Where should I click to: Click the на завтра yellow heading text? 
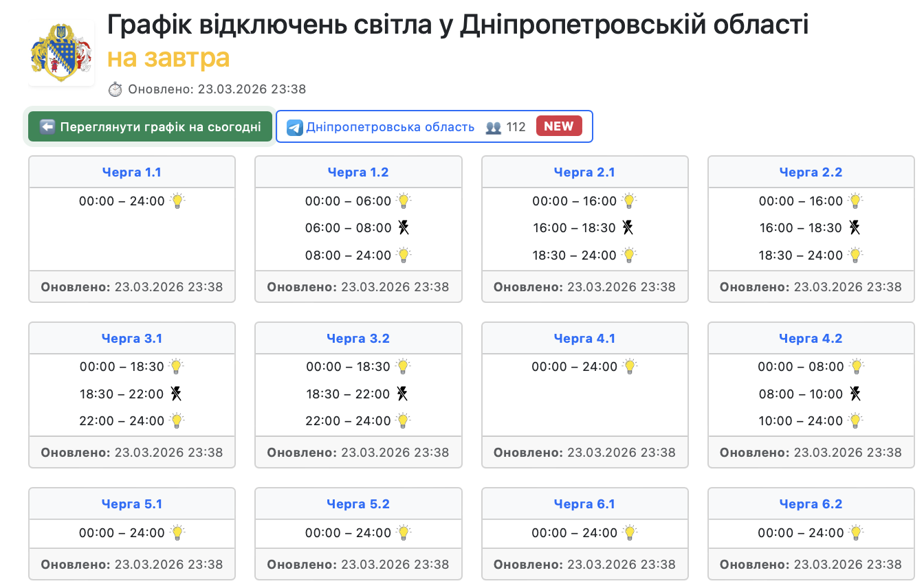pyautogui.click(x=168, y=58)
